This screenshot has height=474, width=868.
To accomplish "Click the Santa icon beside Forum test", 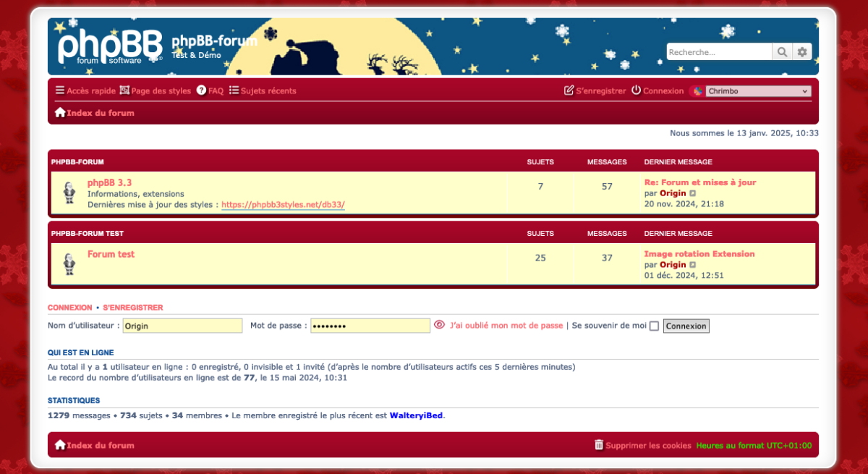I will point(69,264).
